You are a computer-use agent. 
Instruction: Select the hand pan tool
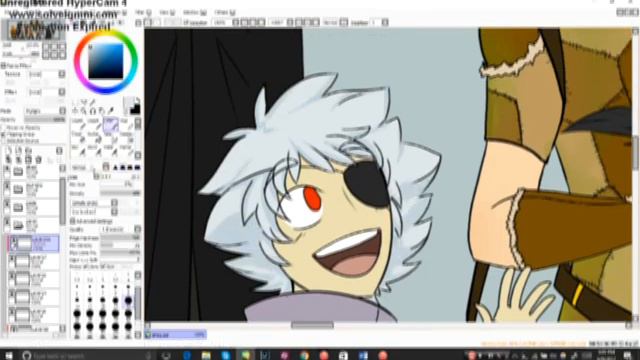(101, 111)
